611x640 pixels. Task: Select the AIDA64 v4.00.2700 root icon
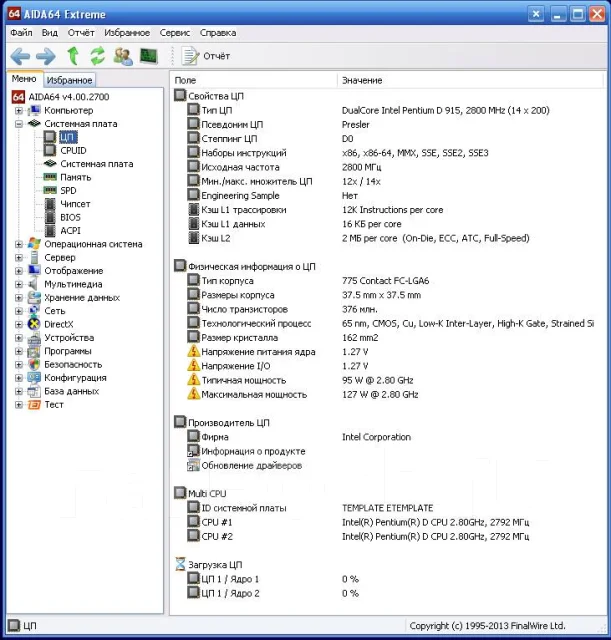18,97
